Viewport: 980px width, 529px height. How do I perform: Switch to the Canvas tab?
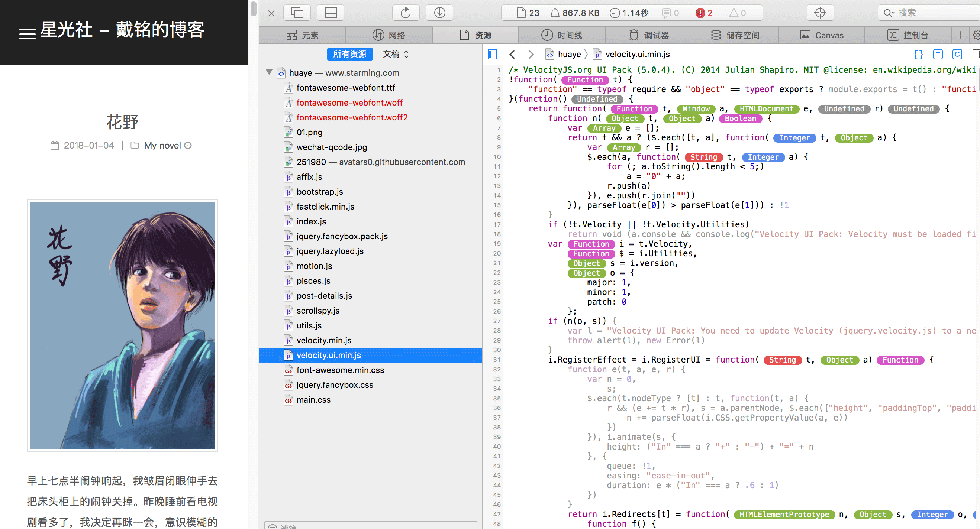coord(822,35)
